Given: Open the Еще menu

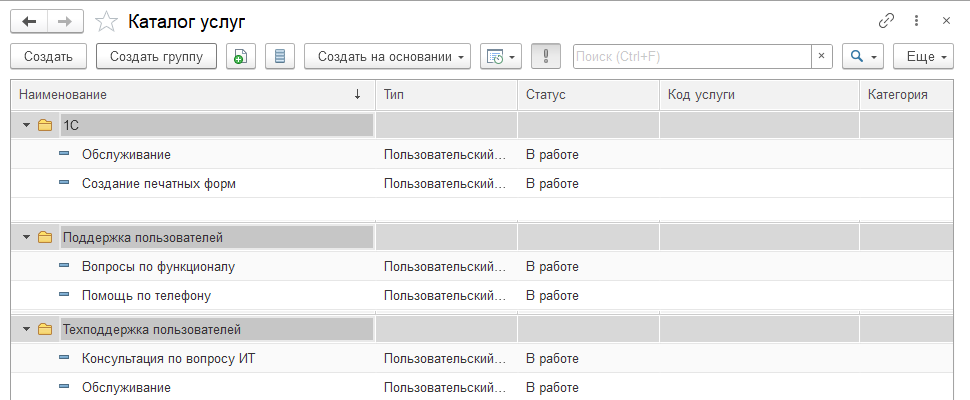Looking at the screenshot, I should coord(926,56).
